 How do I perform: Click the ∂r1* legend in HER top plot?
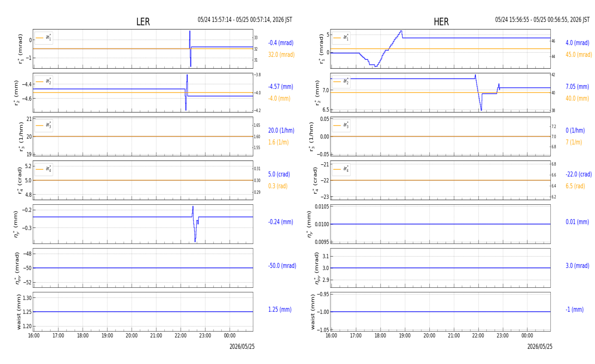tap(341, 37)
